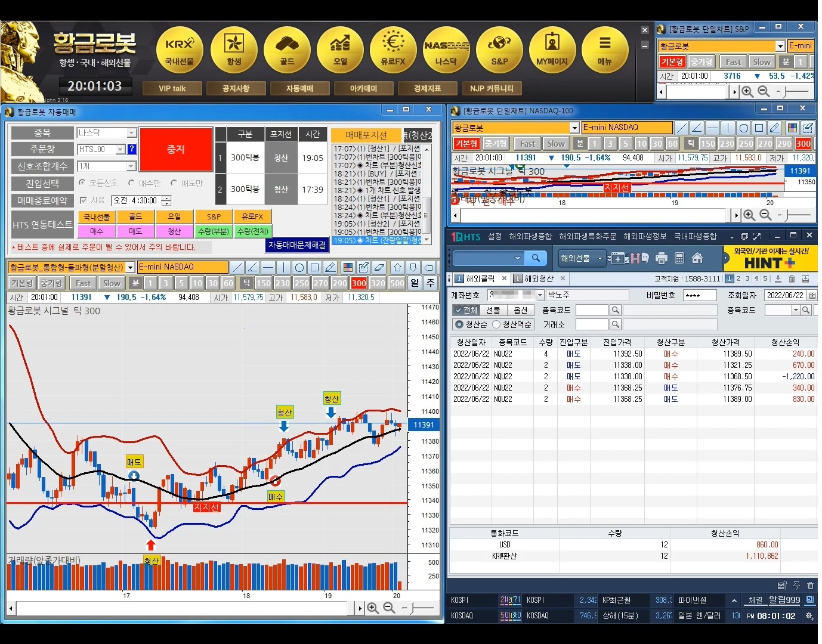Open the 골드 gold bars button
The image size is (822, 644).
pyautogui.click(x=287, y=50)
